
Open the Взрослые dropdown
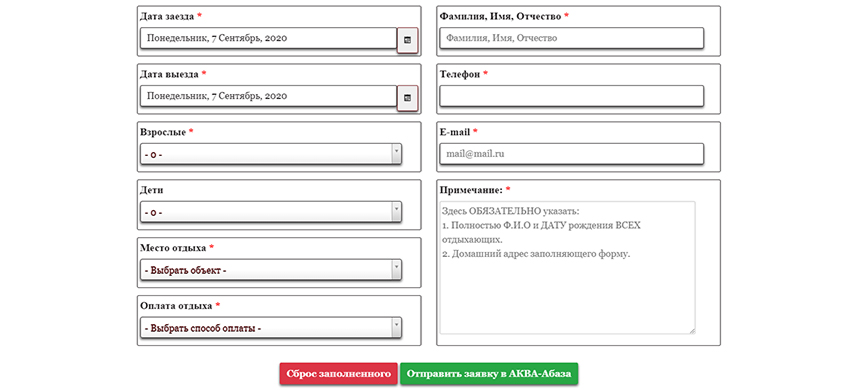[271, 154]
